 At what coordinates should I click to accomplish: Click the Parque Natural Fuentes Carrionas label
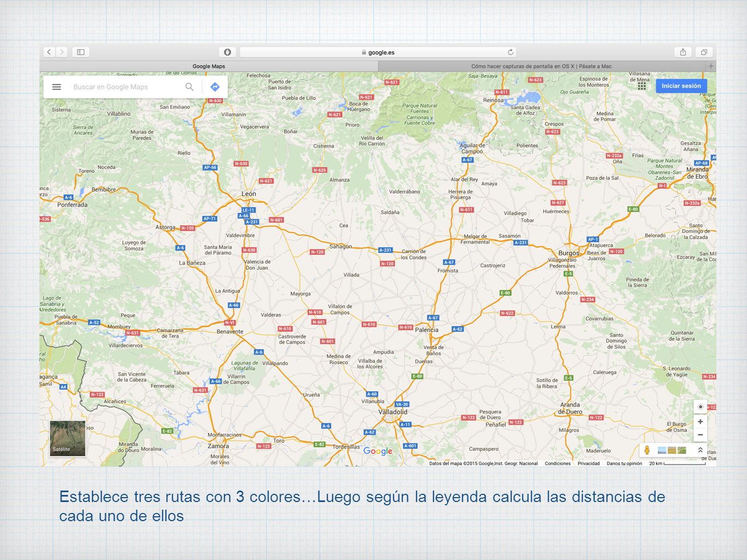click(x=420, y=114)
